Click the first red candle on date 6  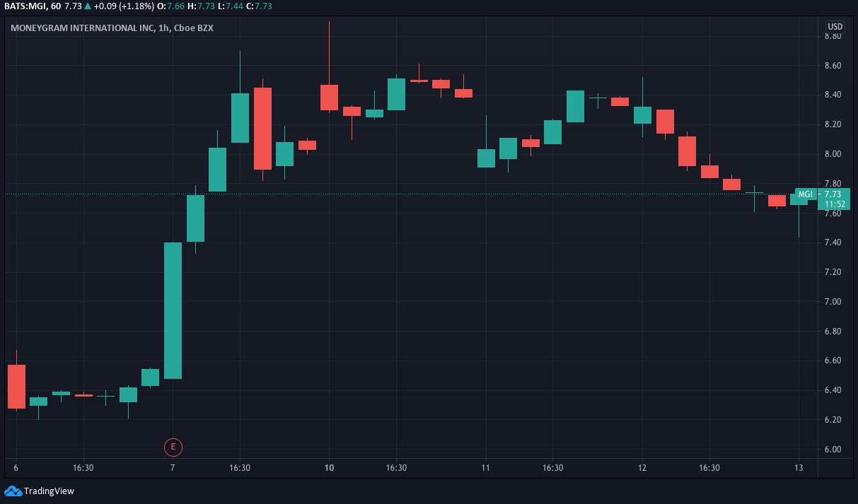16,386
